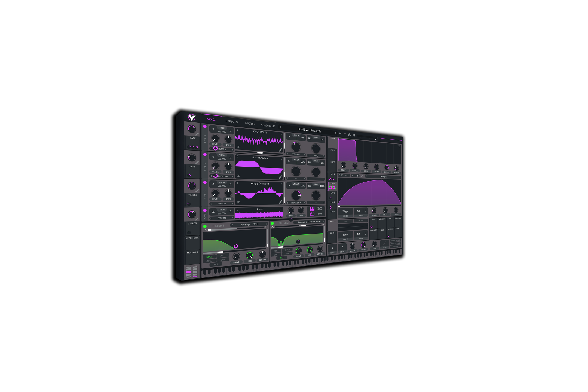This screenshot has height=392, width=588.
Task: Open the Triangle LFO preset selector
Action: click(383, 177)
